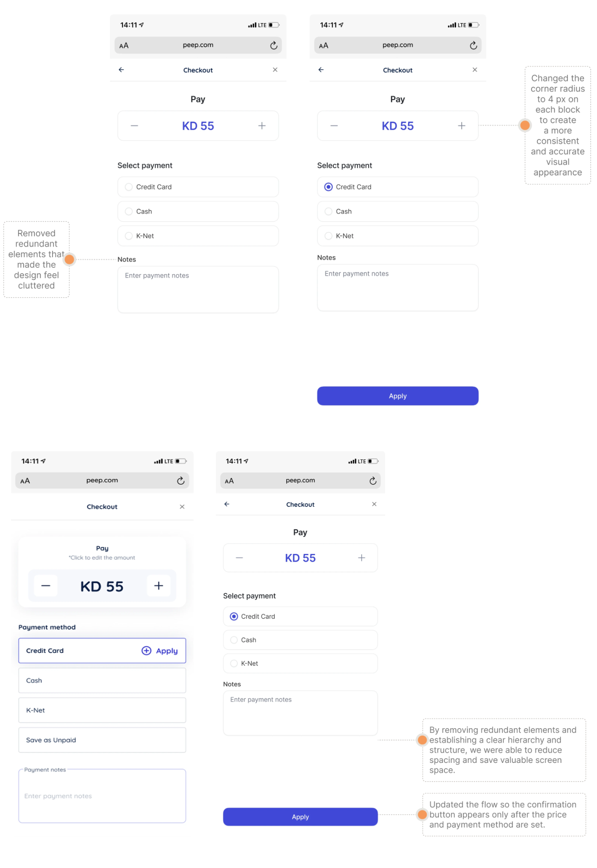Close lower-right Checkout mockup with X

click(x=374, y=504)
